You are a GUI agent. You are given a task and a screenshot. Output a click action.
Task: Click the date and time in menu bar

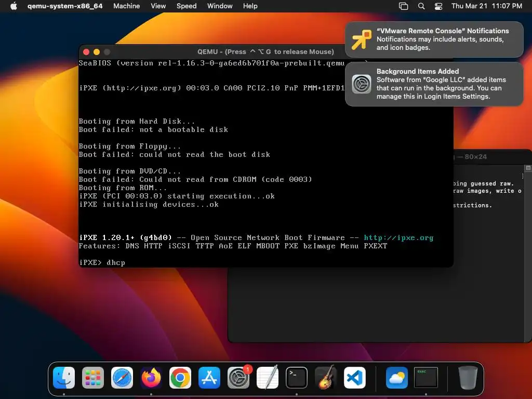(x=486, y=6)
